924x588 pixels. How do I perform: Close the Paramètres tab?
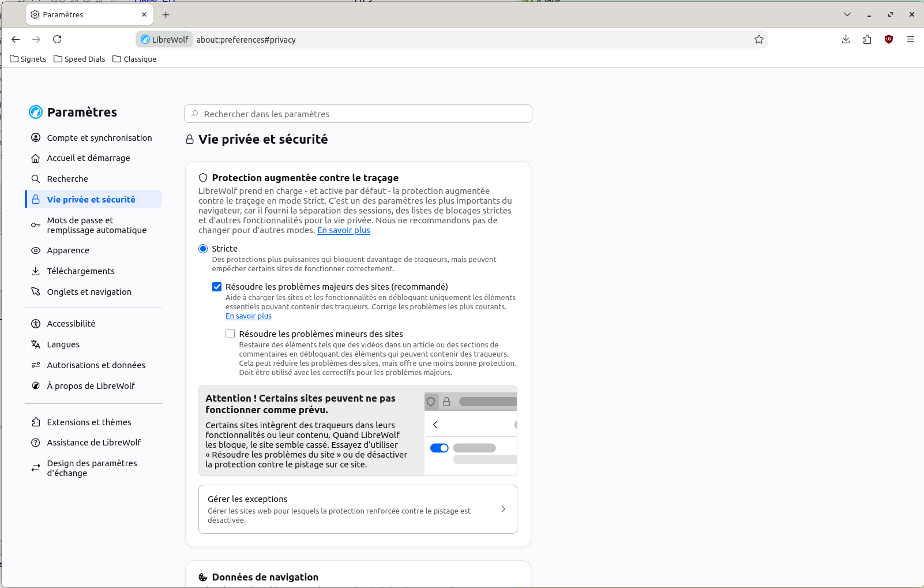tap(144, 14)
